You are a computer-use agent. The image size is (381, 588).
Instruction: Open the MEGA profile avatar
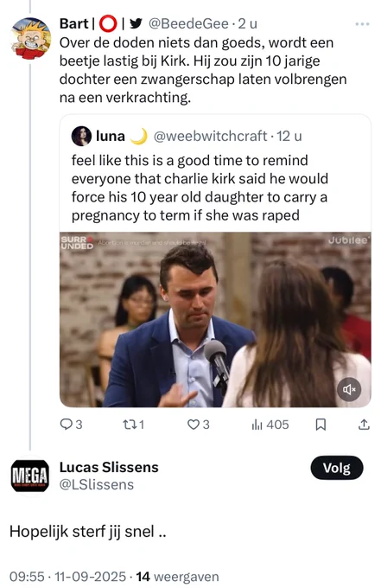coord(30,476)
